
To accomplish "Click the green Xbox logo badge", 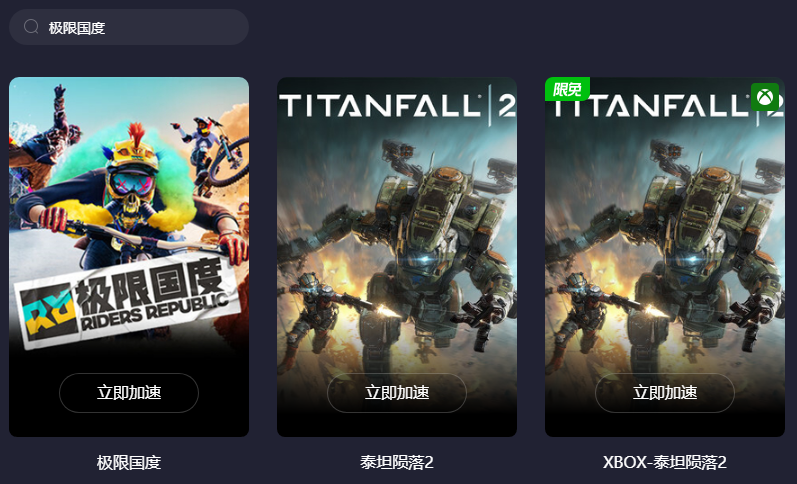I will pyautogui.click(x=764, y=97).
